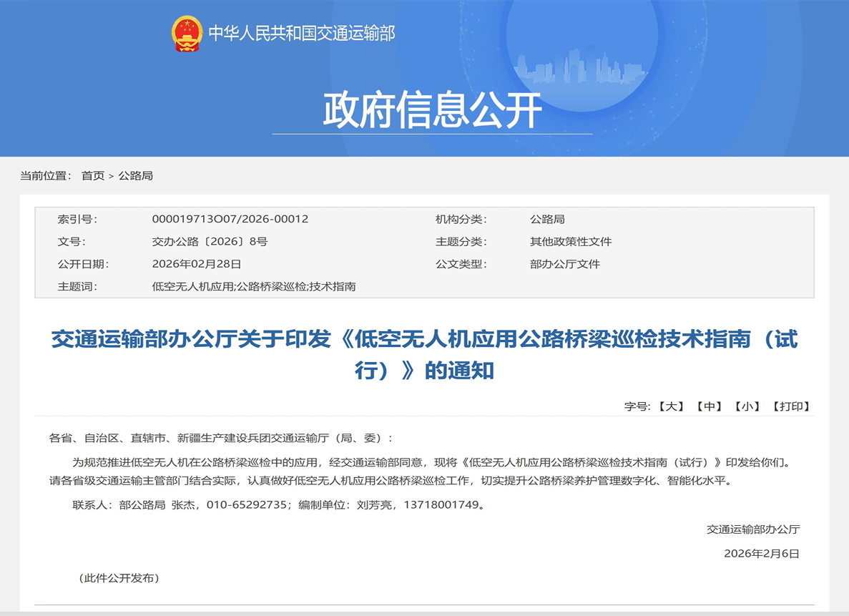Click the notice title about 低空无人机 guidelines
Viewport: 849px width, 616px height.
tap(425, 341)
